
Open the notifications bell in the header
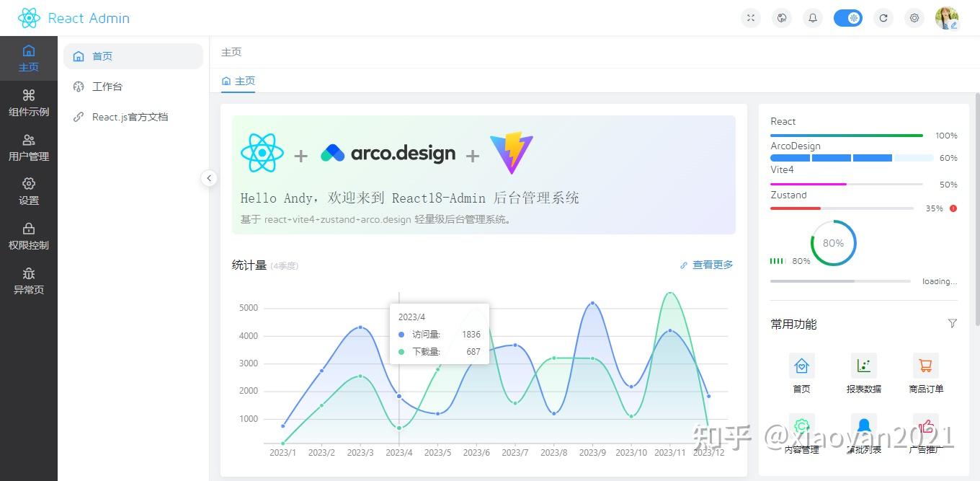tap(812, 17)
